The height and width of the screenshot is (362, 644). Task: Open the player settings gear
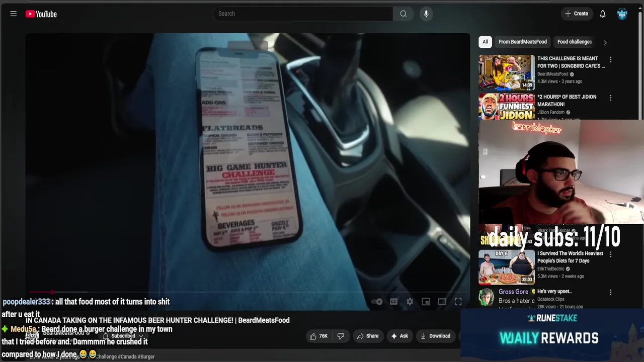[410, 302]
